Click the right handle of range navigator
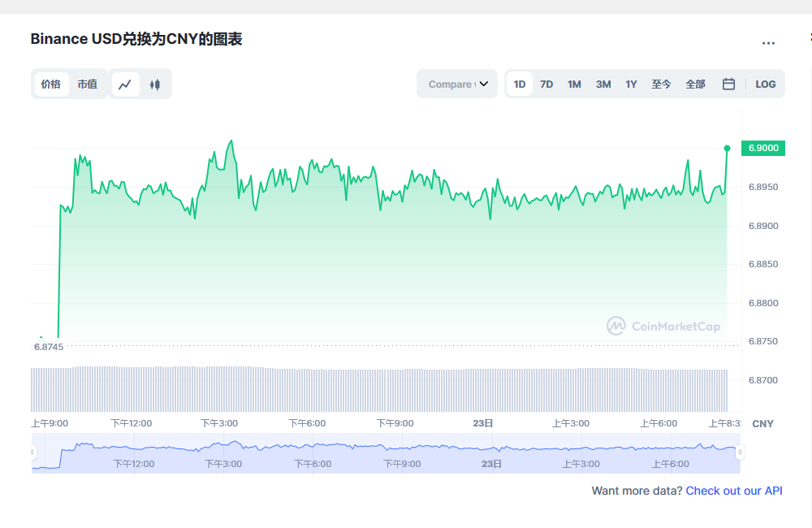Viewport: 812px width, 528px height. click(740, 452)
